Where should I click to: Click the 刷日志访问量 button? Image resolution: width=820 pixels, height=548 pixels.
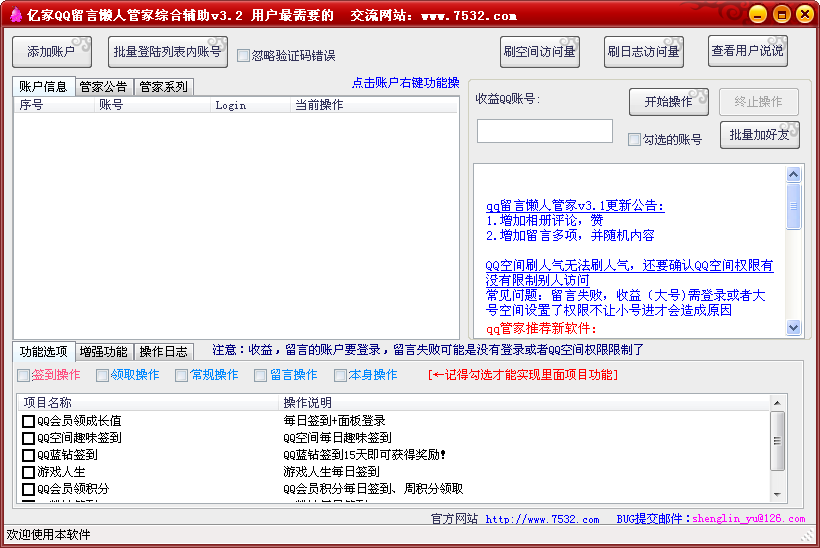(644, 52)
